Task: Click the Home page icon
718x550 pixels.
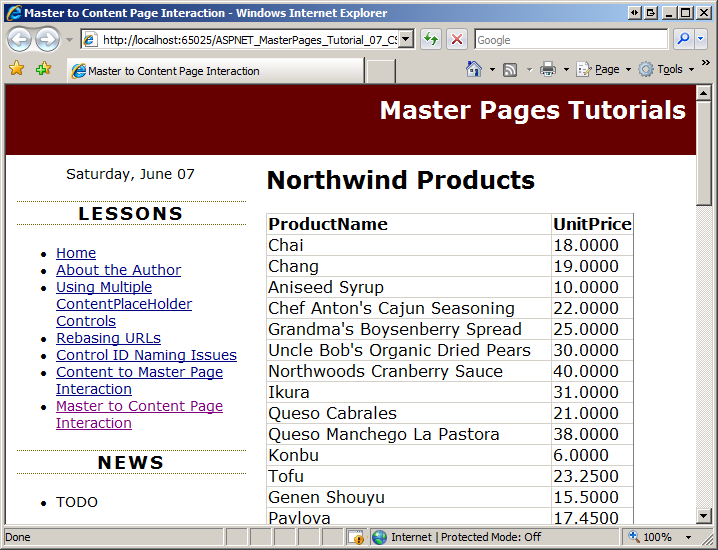Action: [x=474, y=69]
